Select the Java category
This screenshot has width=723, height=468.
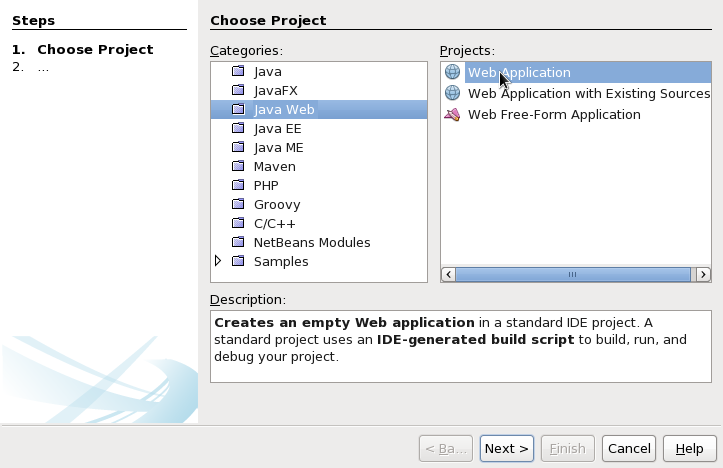click(x=267, y=71)
